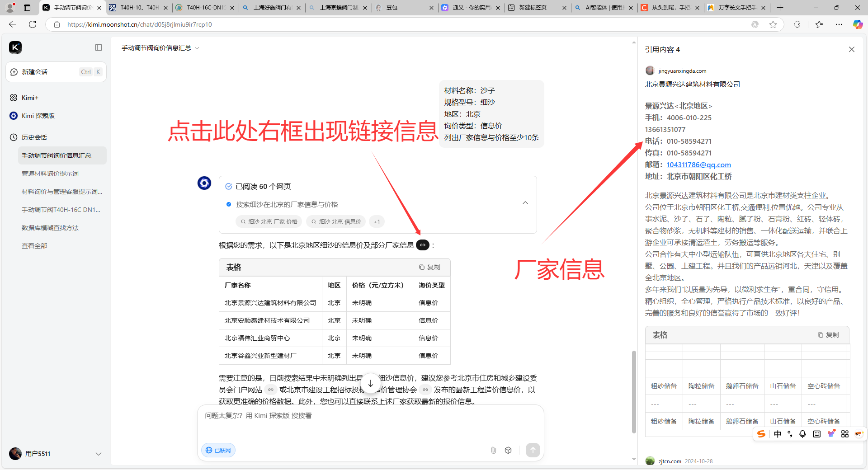Viewport: 868px width, 470px height.
Task: Click the 细沙 北京 厂家 价格 search chip
Action: pos(269,221)
